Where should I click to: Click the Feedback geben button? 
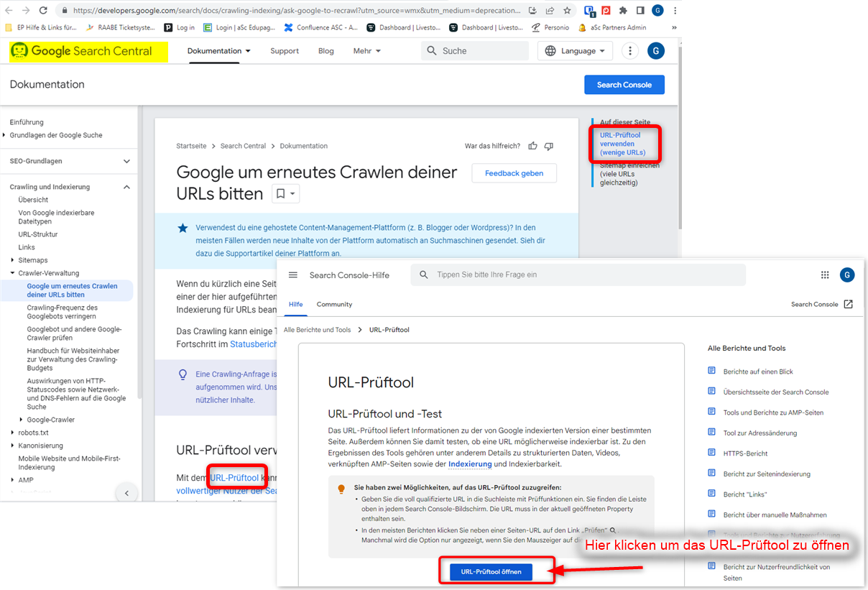(514, 173)
